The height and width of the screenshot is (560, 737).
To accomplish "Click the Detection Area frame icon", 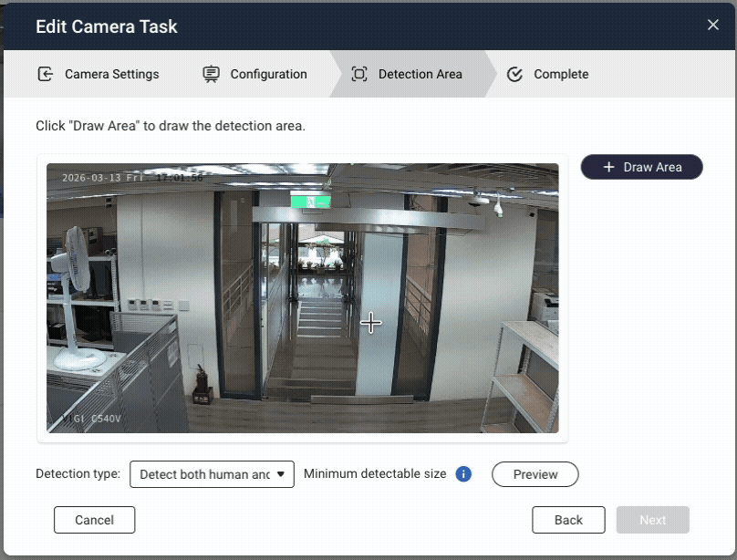I will click(359, 74).
